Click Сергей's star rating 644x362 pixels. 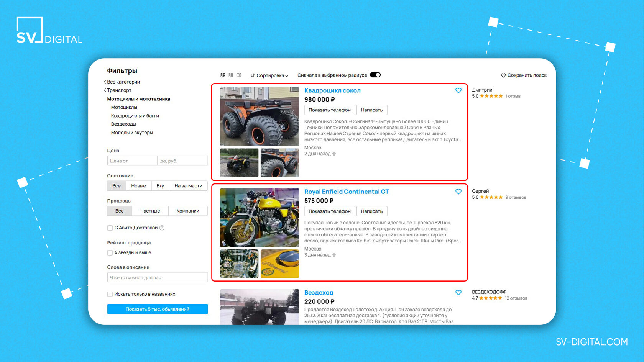[x=491, y=197]
